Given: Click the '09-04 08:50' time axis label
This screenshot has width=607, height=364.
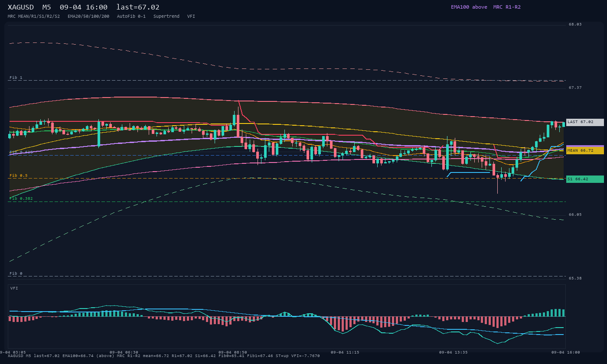Looking at the screenshot, I should [x=233, y=352].
